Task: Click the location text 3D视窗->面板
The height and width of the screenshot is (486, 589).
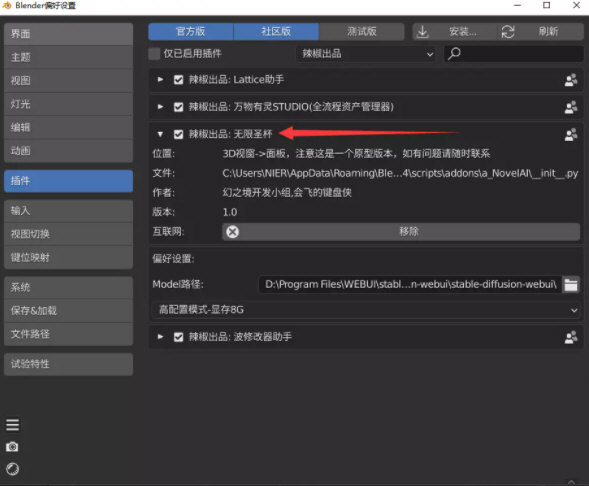Action: tap(256, 154)
